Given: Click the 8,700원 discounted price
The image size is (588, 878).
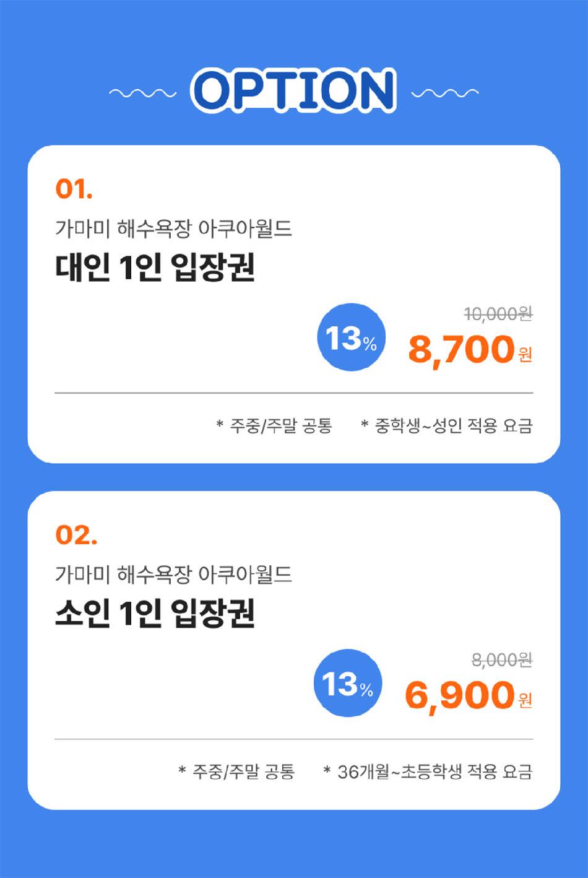Looking at the screenshot, I should [469, 350].
